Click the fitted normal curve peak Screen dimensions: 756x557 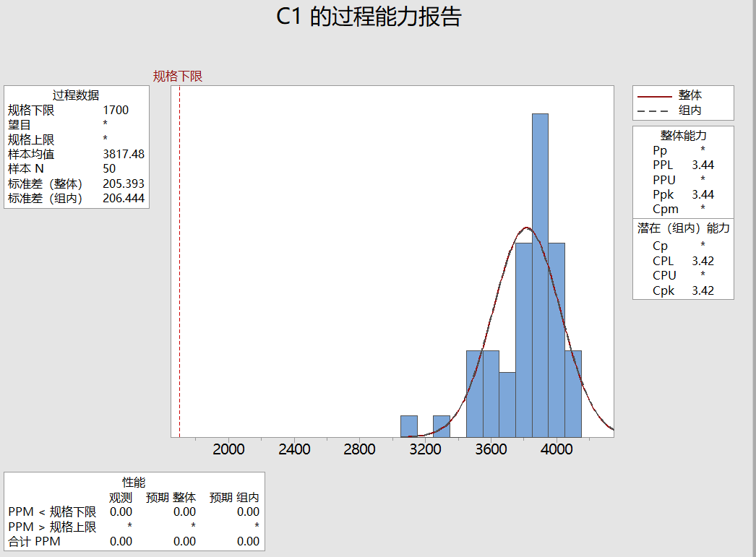click(x=526, y=228)
